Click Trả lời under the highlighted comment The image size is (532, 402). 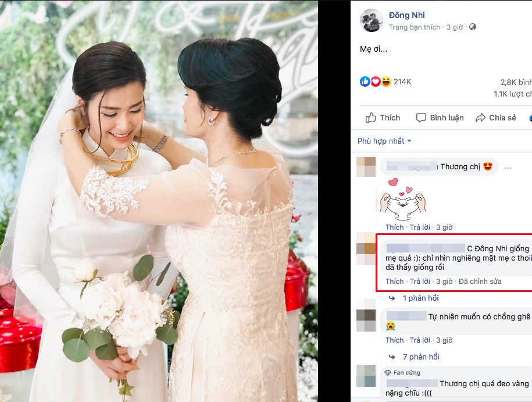coord(420,282)
